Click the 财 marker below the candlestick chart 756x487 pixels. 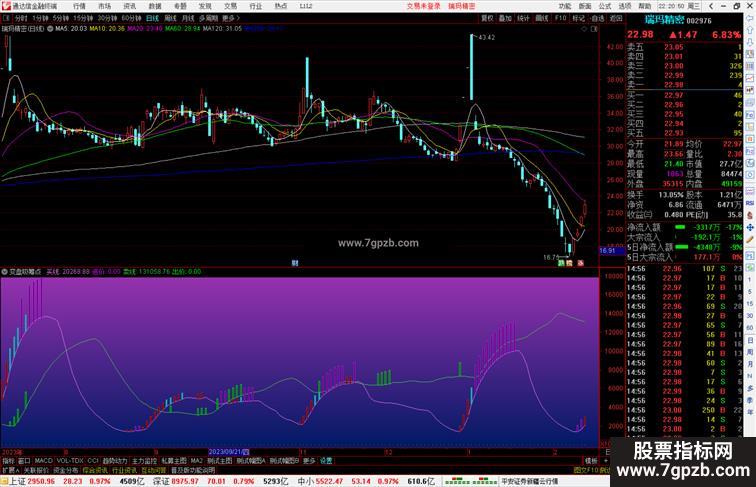click(295, 263)
